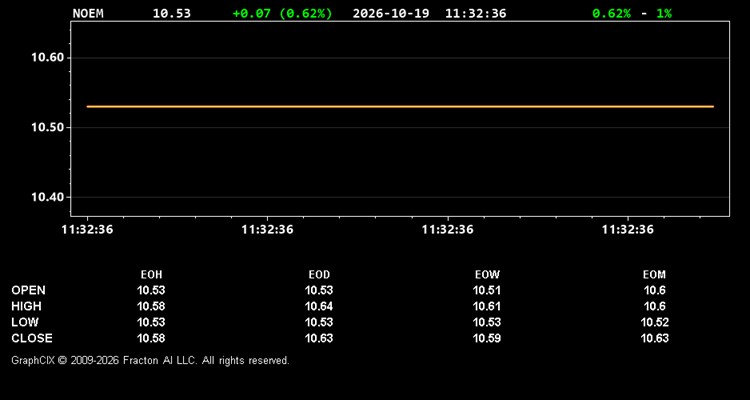Image resolution: width=750 pixels, height=400 pixels.
Task: Select the date 2026-10-19
Action: pos(391,13)
